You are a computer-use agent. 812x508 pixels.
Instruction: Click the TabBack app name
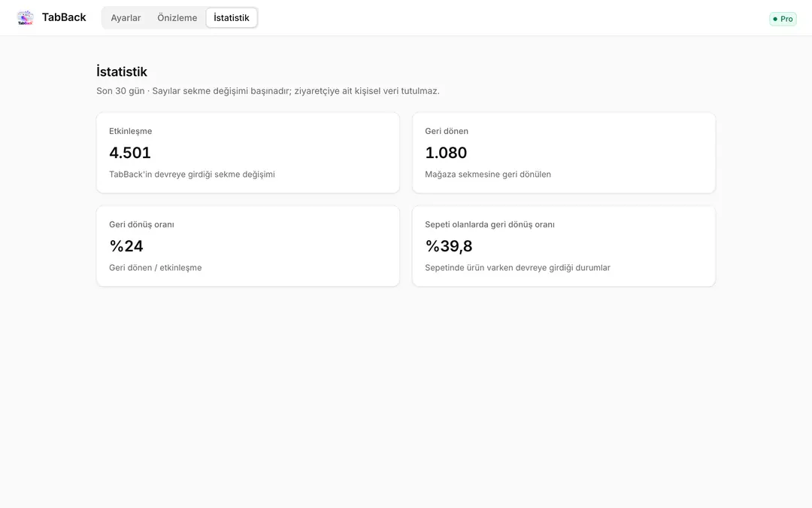(x=64, y=17)
